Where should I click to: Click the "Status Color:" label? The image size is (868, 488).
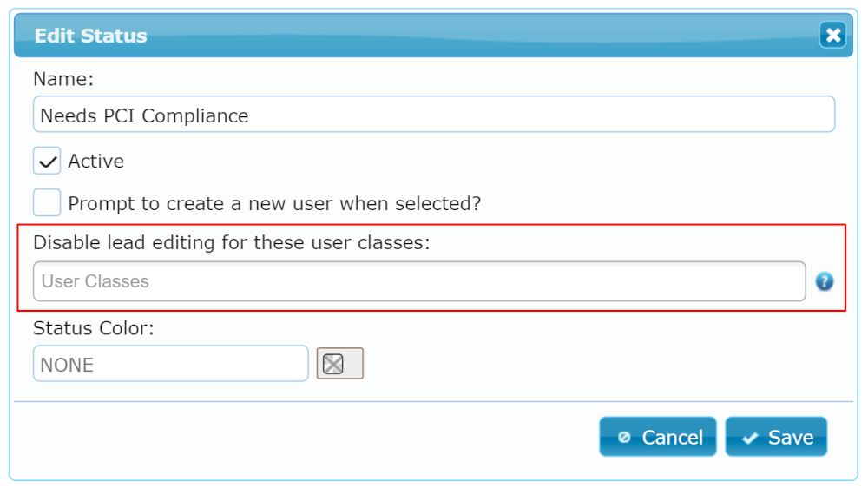point(94,328)
